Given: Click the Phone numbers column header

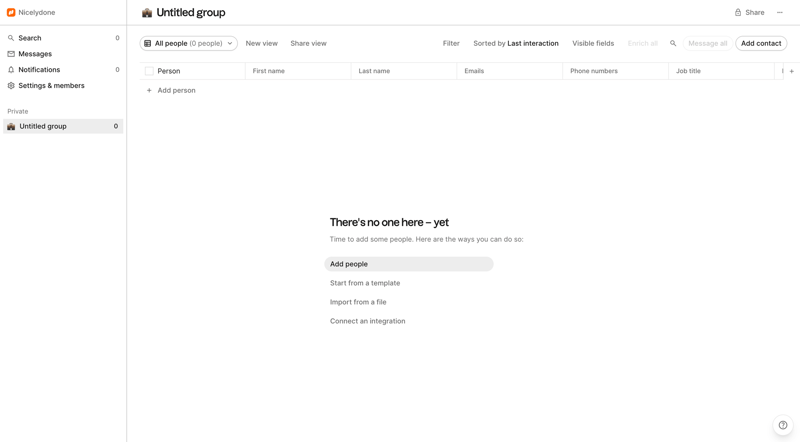Looking at the screenshot, I should [x=615, y=71].
